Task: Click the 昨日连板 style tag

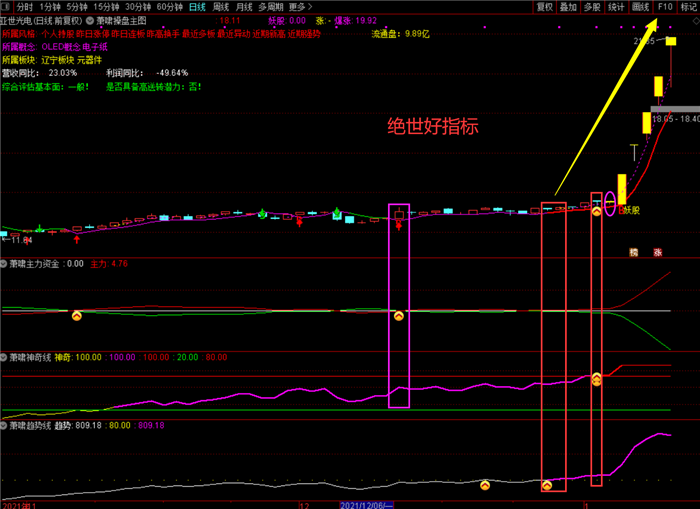Action: 128,33
